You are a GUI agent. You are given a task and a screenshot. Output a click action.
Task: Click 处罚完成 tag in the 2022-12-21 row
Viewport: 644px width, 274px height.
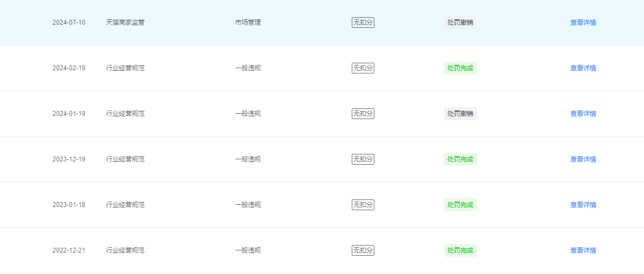460,250
